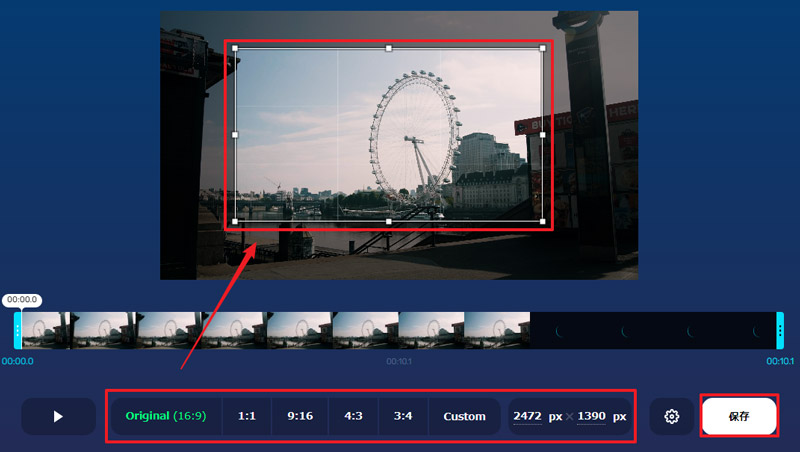
Task: Click the top-center crop edge handle
Action: tap(389, 48)
